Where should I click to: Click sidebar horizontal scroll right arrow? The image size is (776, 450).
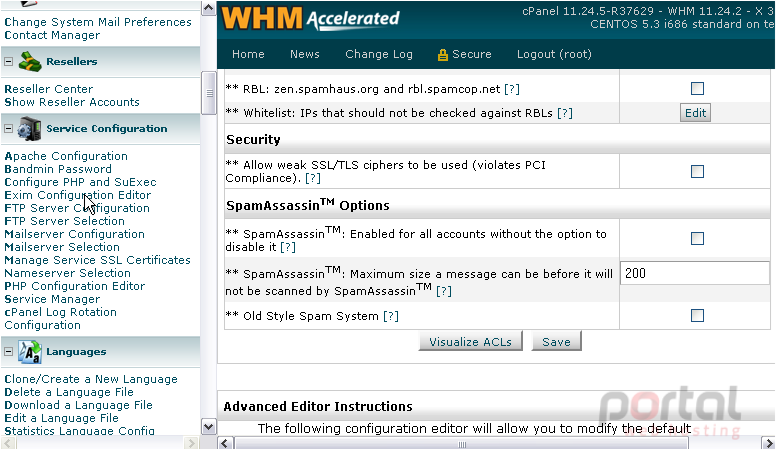(x=191, y=443)
